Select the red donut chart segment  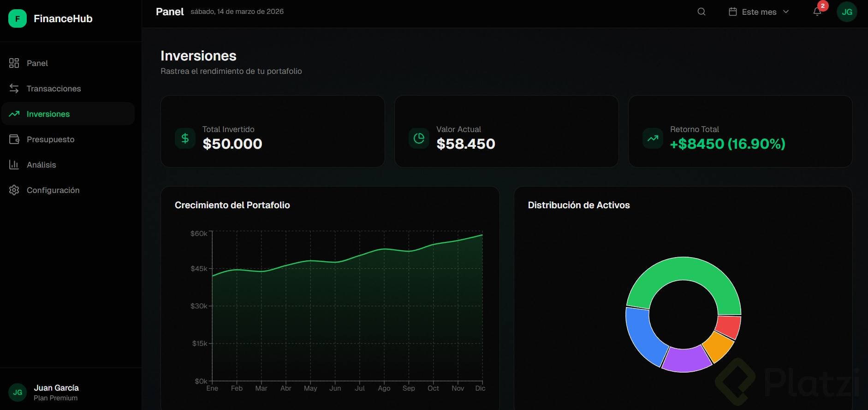pyautogui.click(x=729, y=326)
